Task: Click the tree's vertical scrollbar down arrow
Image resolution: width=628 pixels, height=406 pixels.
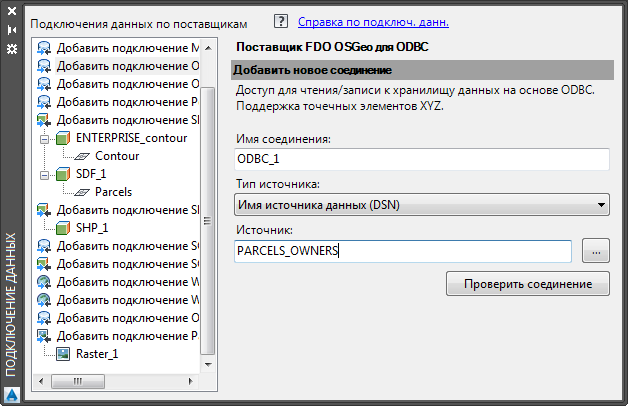Action: (208, 364)
